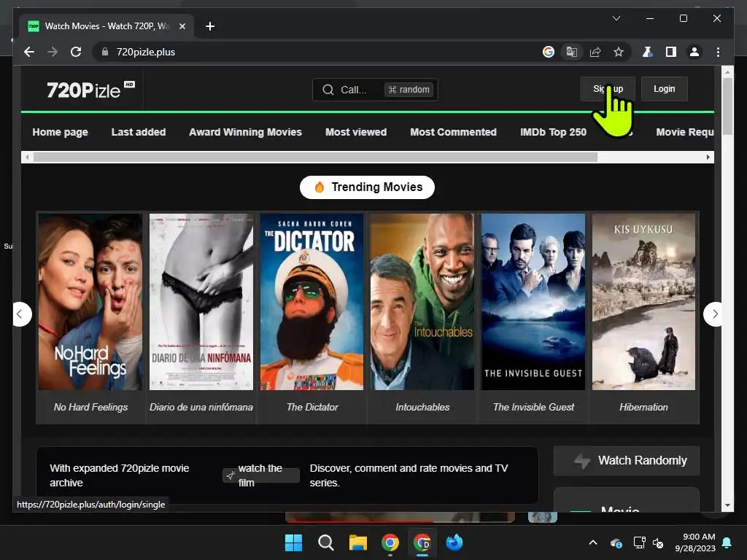Click the Watch Randomly button

(x=627, y=461)
